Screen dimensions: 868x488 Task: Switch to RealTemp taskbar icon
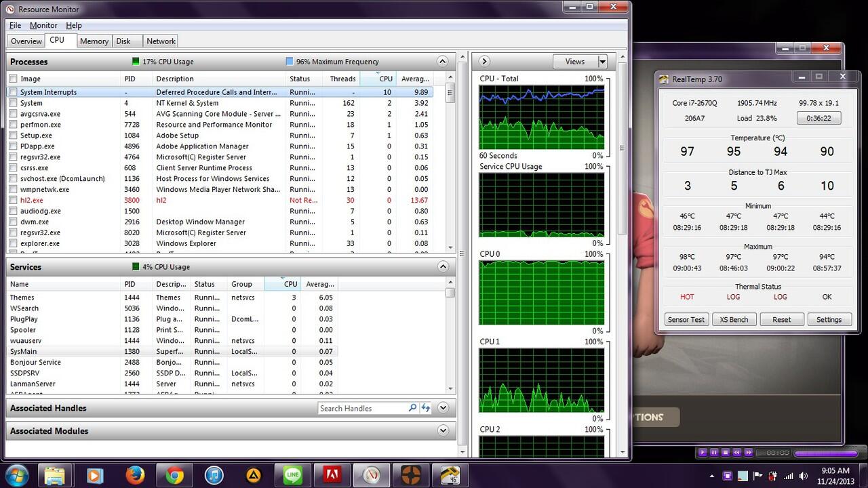[x=450, y=476]
